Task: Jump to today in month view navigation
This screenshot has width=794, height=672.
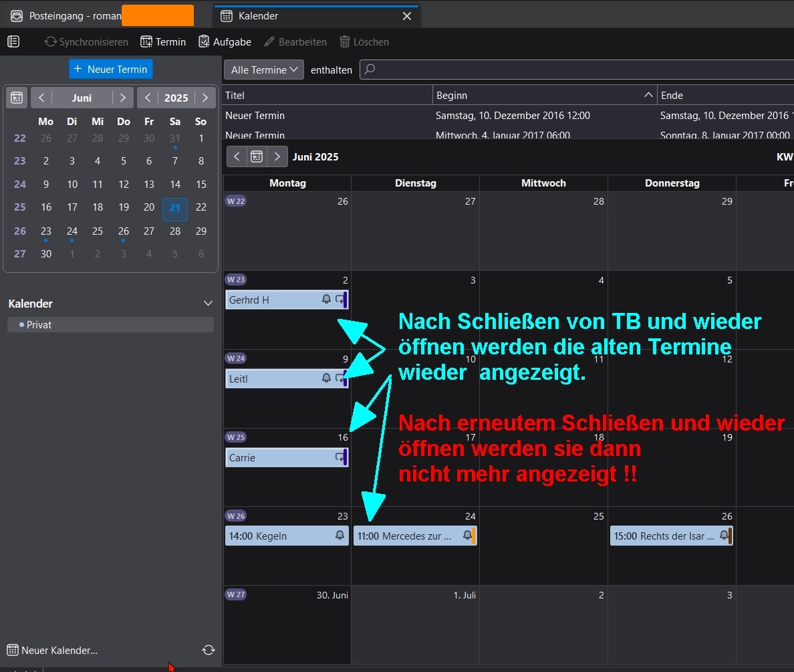Action: tap(257, 156)
